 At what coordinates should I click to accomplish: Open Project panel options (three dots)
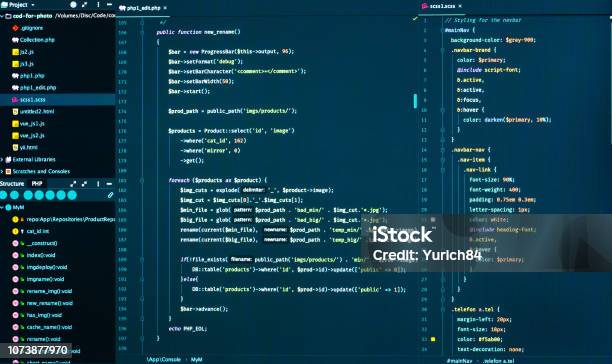[98, 5]
